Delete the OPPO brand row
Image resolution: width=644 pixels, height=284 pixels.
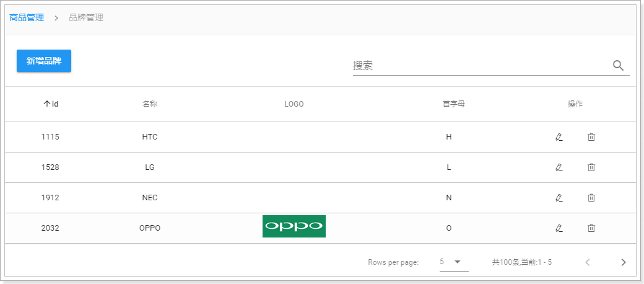(591, 228)
